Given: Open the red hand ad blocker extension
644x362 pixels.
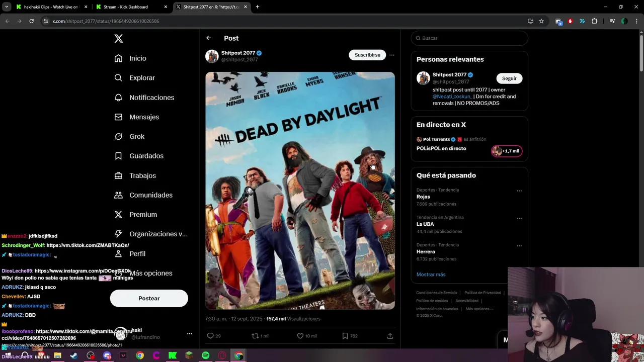Looking at the screenshot, I should coord(570,21).
